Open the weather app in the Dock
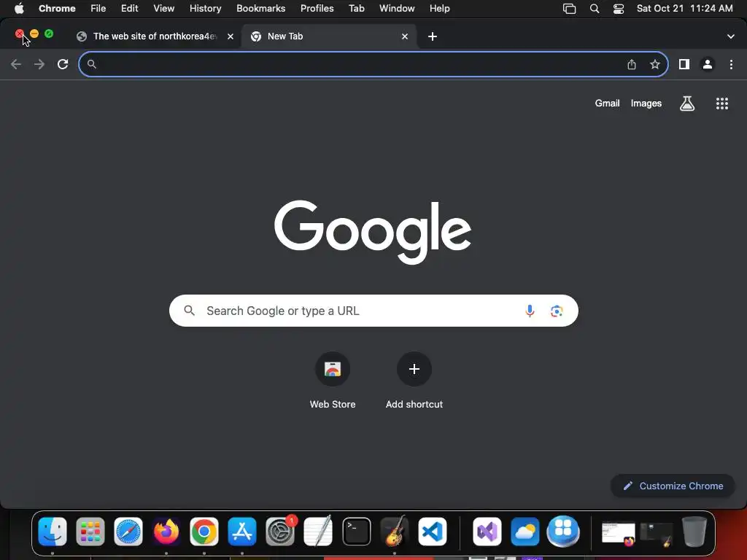Image resolution: width=747 pixels, height=560 pixels. [x=525, y=532]
